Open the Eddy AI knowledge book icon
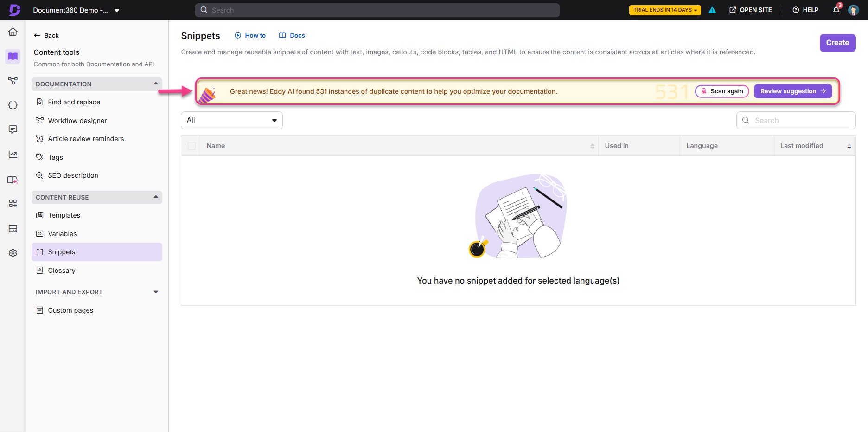This screenshot has height=432, width=868. point(13,180)
